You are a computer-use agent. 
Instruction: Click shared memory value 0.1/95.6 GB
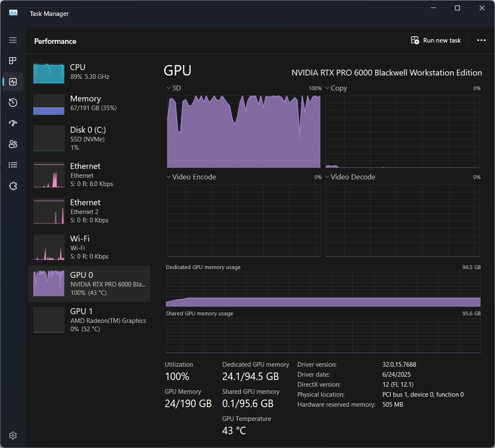point(248,403)
